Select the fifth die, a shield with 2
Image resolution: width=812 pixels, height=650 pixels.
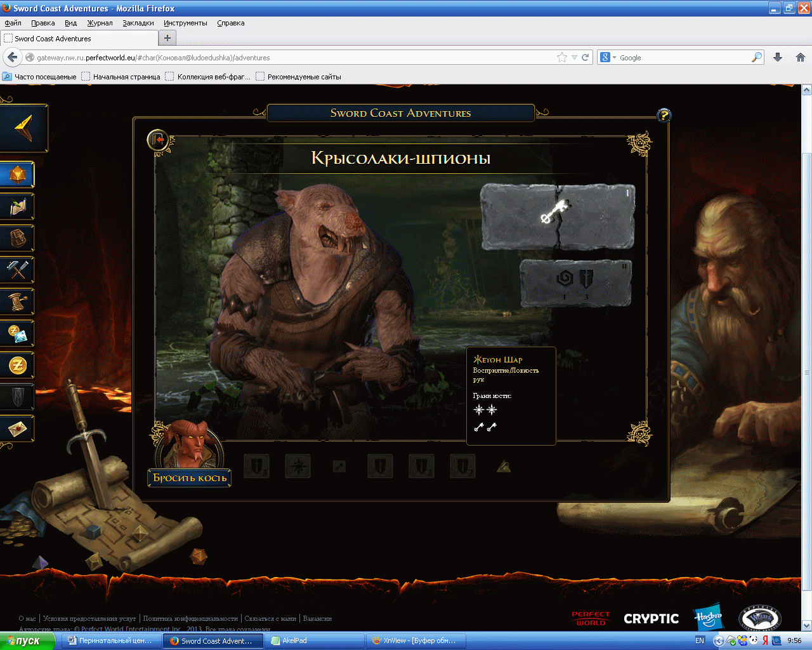(421, 467)
